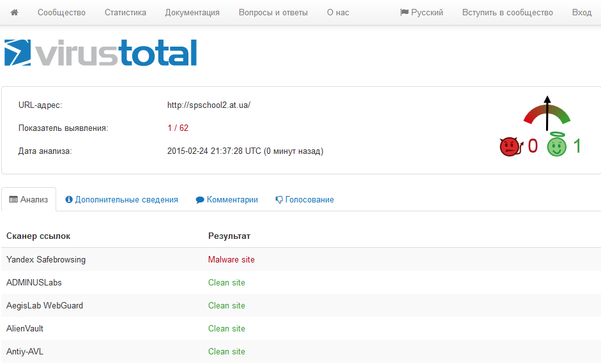Open Вопросы и ответы page
601x364 pixels.
coord(273,12)
